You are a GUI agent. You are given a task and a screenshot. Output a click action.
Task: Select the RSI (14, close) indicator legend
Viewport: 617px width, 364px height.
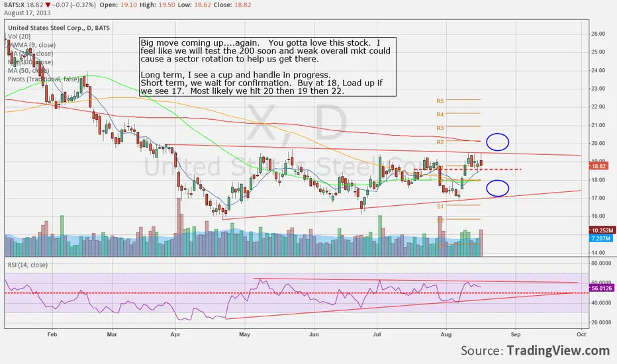pyautogui.click(x=28, y=265)
